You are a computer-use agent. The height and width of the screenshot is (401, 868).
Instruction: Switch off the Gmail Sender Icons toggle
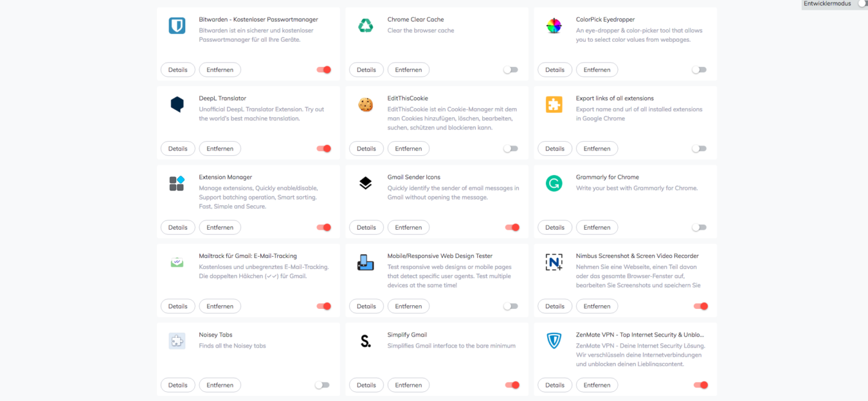[x=512, y=227]
